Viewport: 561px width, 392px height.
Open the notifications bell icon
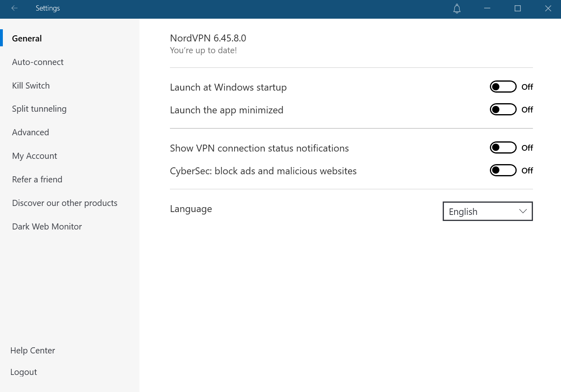click(x=457, y=9)
